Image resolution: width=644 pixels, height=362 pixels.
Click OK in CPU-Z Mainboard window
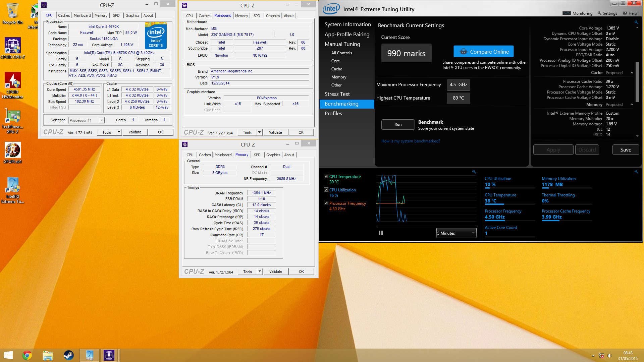[x=301, y=132]
